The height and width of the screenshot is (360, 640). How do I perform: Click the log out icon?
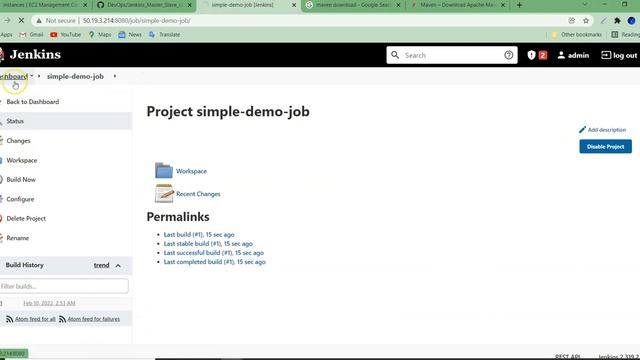tap(606, 55)
